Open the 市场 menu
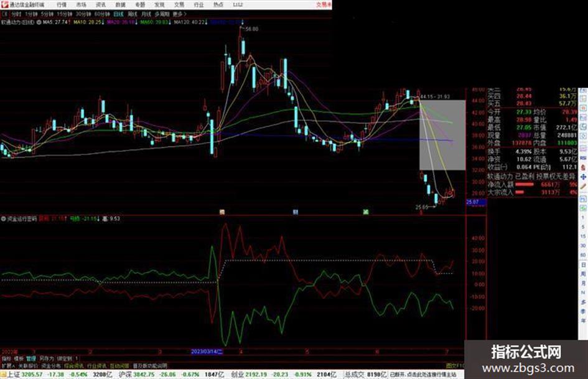 (82, 4)
